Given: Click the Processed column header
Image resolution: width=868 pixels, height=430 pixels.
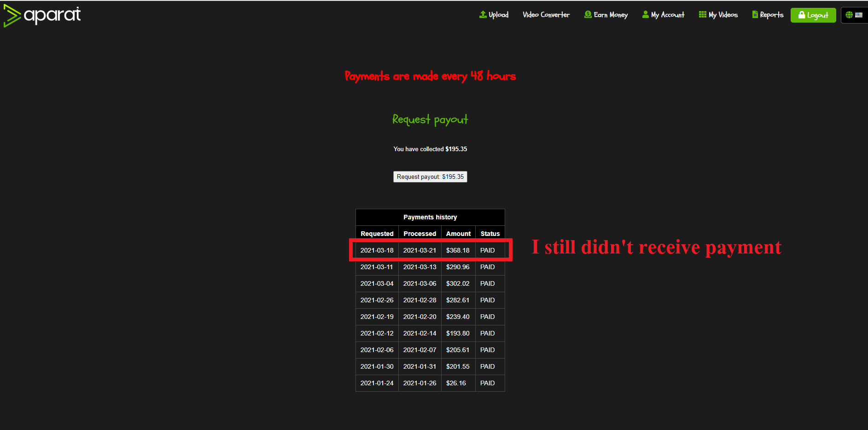Looking at the screenshot, I should click(419, 234).
